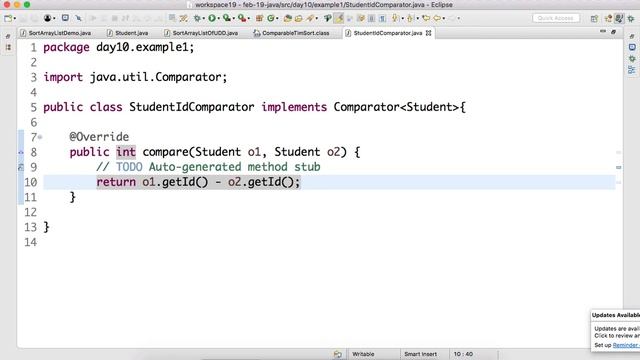Click the New file wizard icon
640x360 pixels.
[8, 18]
